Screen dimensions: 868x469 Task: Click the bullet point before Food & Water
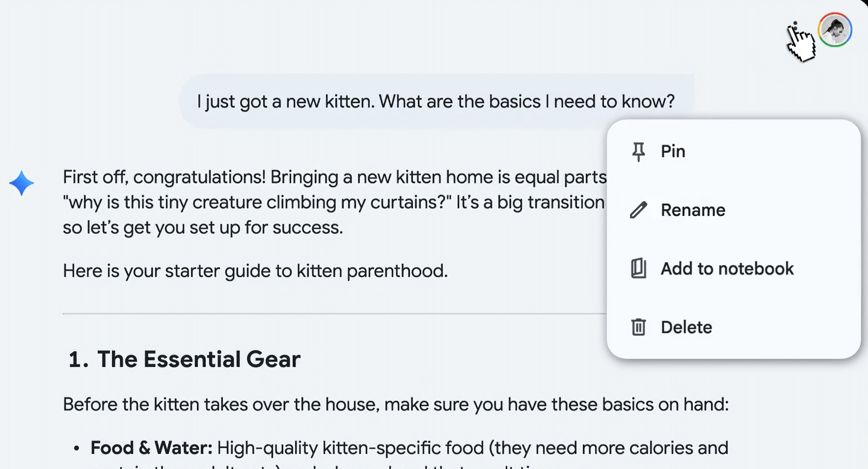click(77, 448)
